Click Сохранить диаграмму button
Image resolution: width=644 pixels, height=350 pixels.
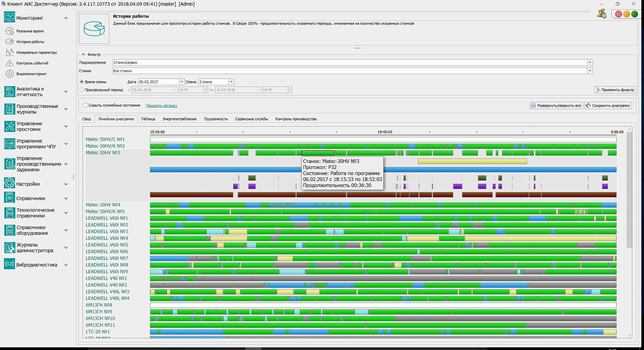608,105
